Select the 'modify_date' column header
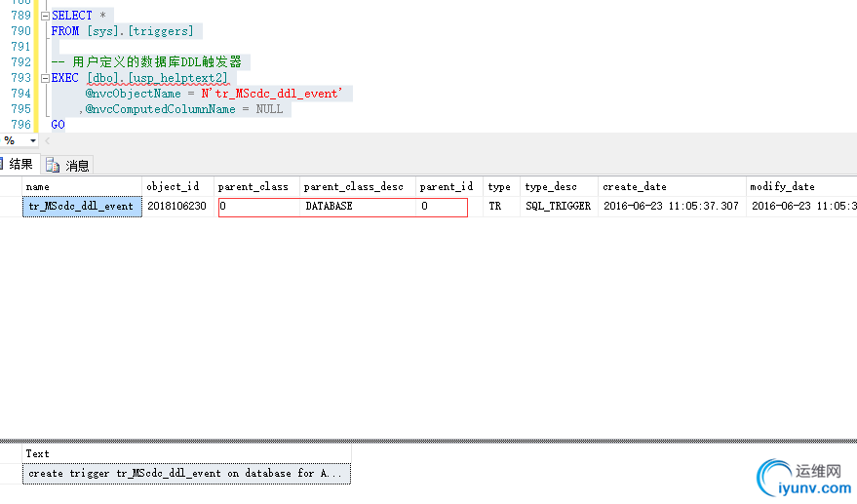Screen dimensions: 857x504 pos(801,187)
